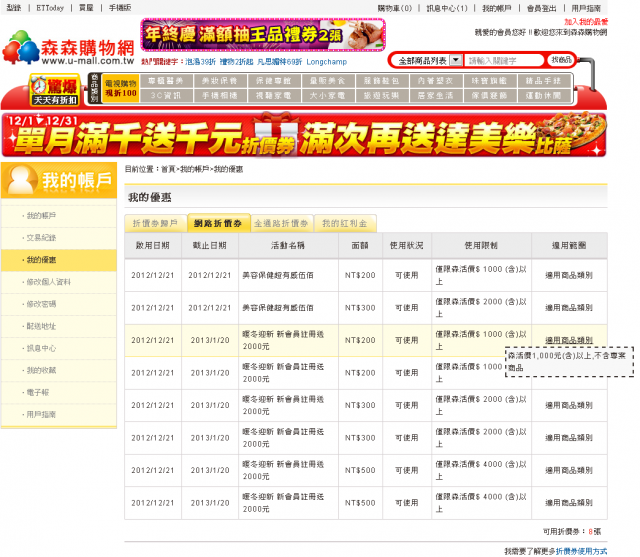Click 適用商品類別 for 美容保健 NT$200 coupon

point(569,275)
